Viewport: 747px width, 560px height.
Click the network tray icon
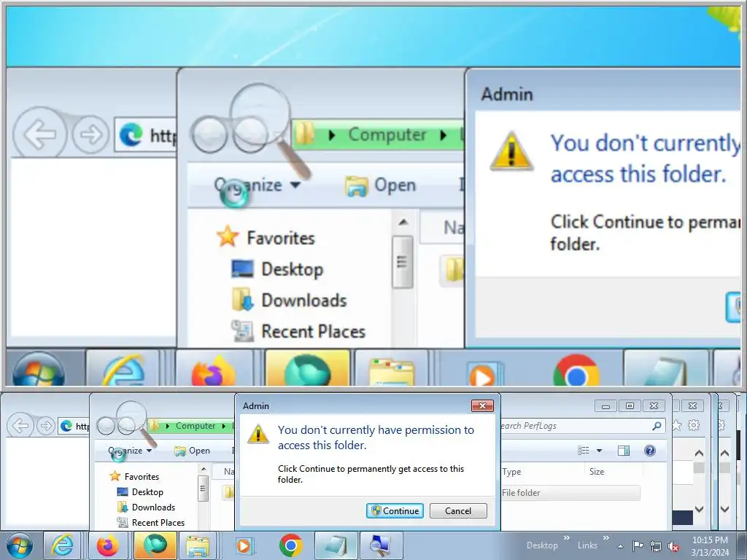[x=656, y=546]
